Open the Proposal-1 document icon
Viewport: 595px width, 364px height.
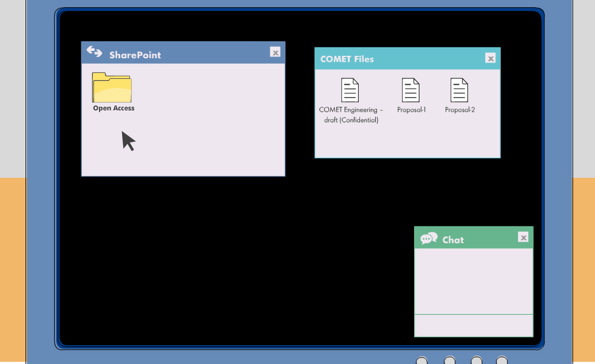[x=411, y=90]
